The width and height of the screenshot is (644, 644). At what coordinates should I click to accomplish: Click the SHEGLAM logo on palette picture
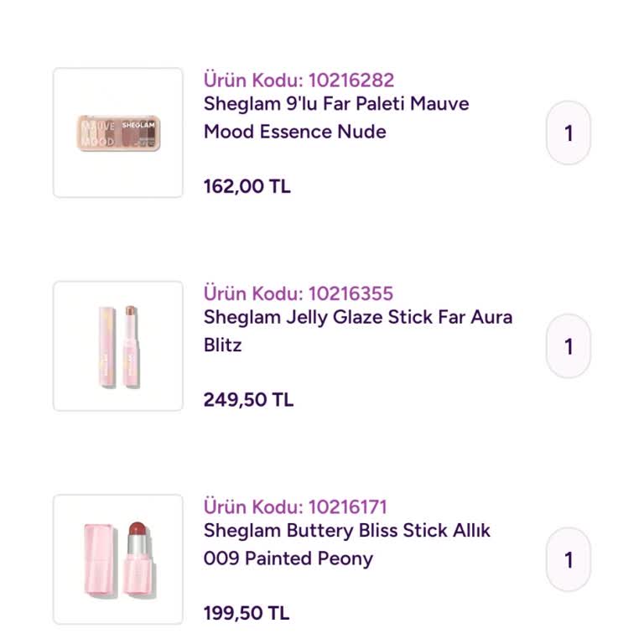pyautogui.click(x=138, y=125)
